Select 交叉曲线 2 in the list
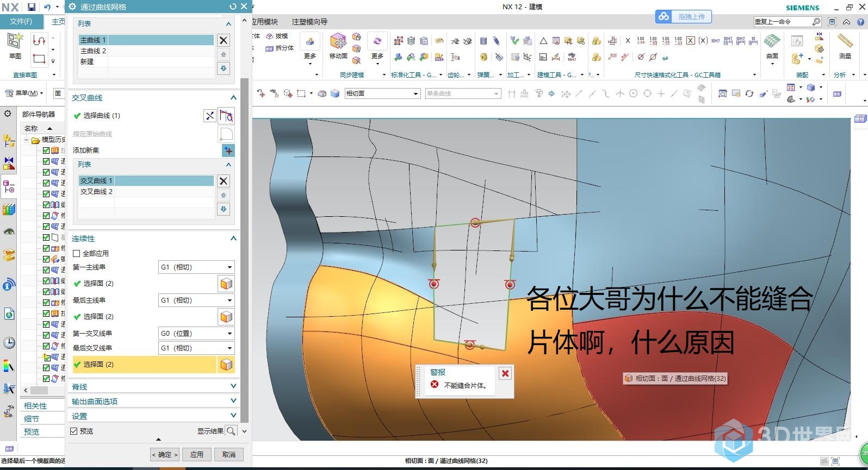The width and height of the screenshot is (868, 470). [146, 192]
